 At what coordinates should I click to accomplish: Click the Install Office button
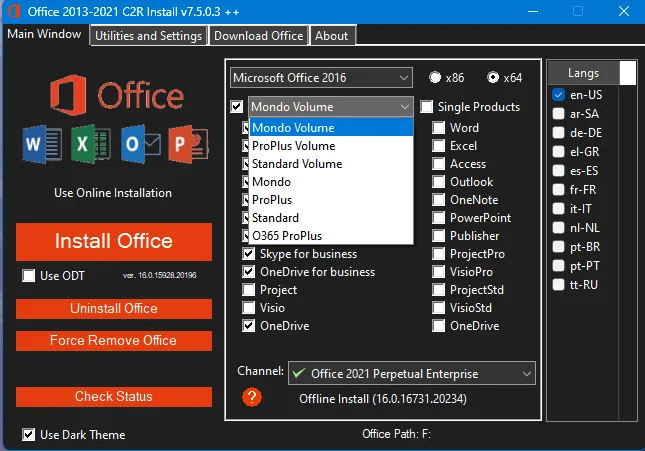click(114, 242)
